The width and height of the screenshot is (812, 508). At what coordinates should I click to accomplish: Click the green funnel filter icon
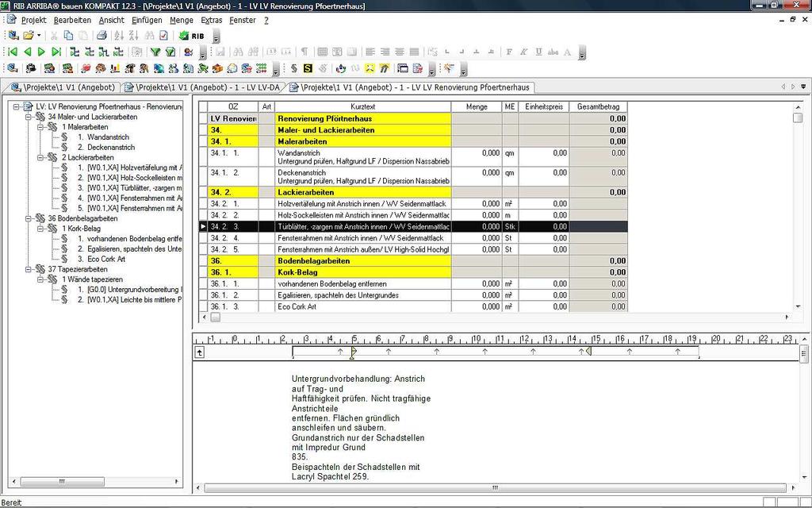[x=155, y=52]
